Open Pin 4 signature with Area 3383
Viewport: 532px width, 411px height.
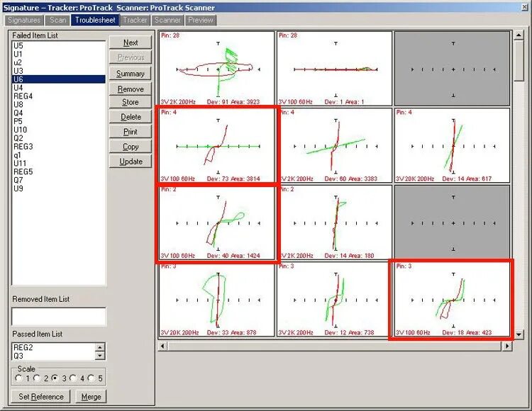coord(334,145)
